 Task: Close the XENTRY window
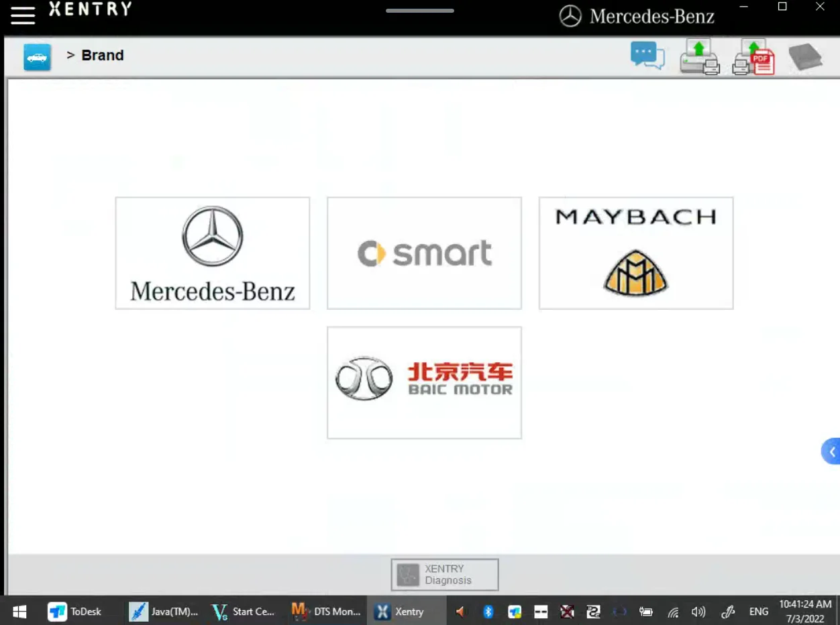click(820, 7)
